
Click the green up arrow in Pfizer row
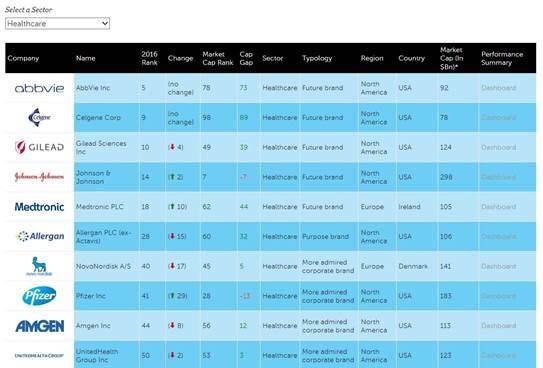172,296
